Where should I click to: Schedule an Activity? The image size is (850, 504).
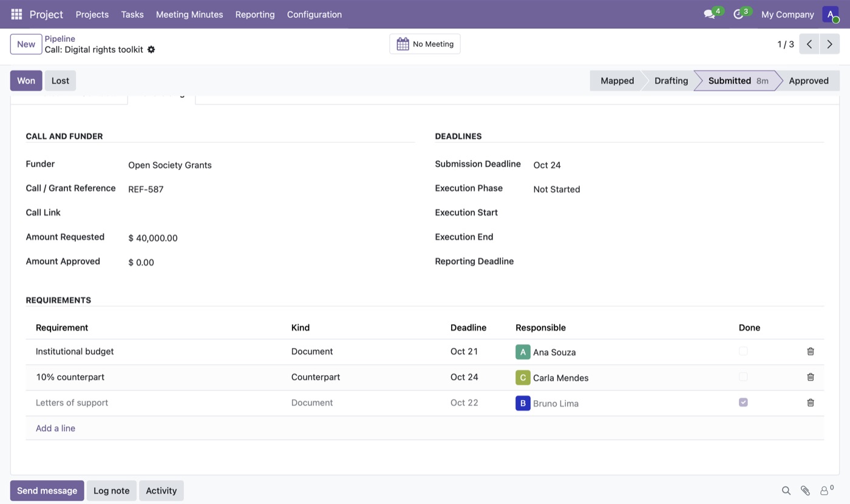161,491
